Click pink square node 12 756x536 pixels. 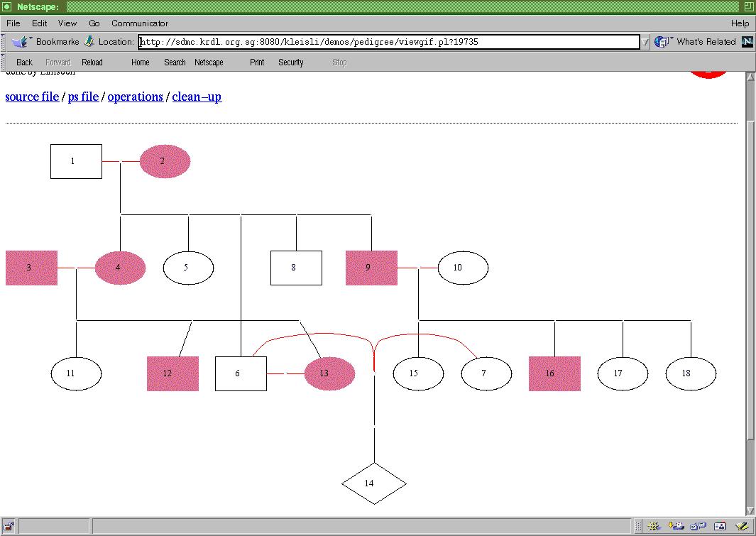[x=172, y=373]
